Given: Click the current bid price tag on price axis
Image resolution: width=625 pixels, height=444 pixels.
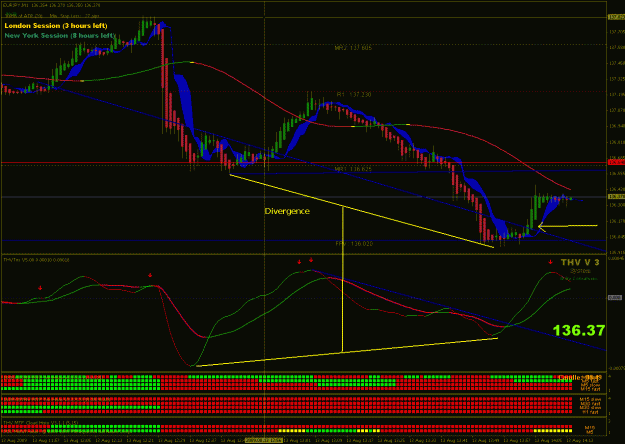Looking at the screenshot, I should 616,197.
